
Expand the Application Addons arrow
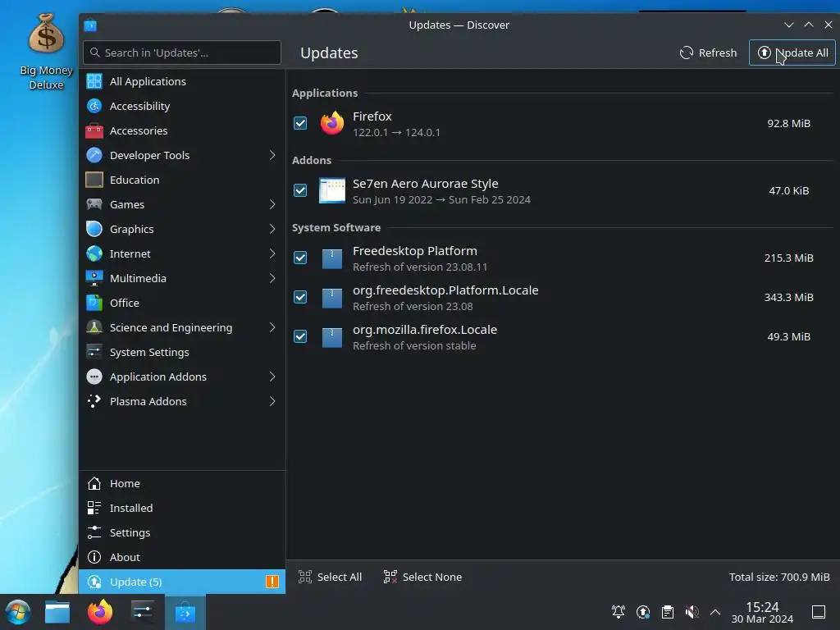[272, 377]
